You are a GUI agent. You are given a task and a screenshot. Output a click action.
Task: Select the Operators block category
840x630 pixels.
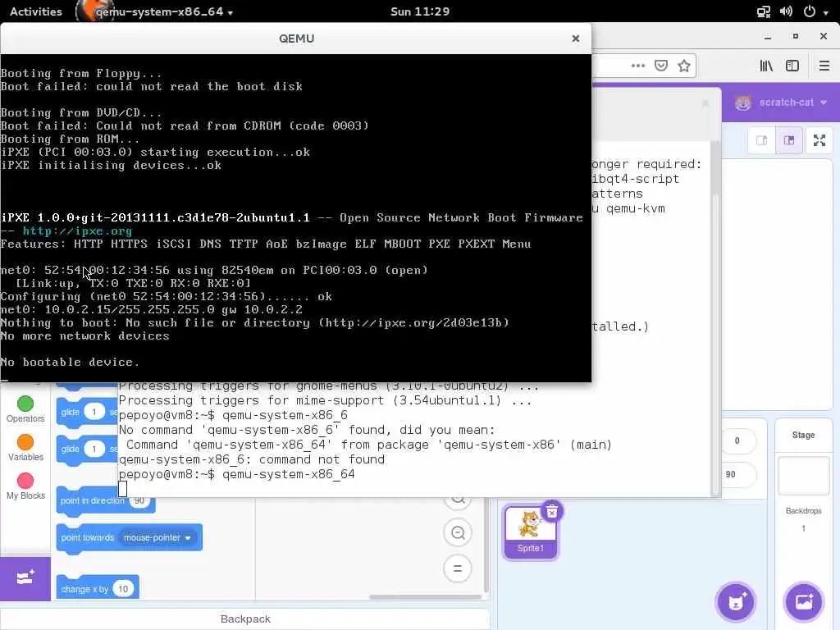(x=25, y=409)
